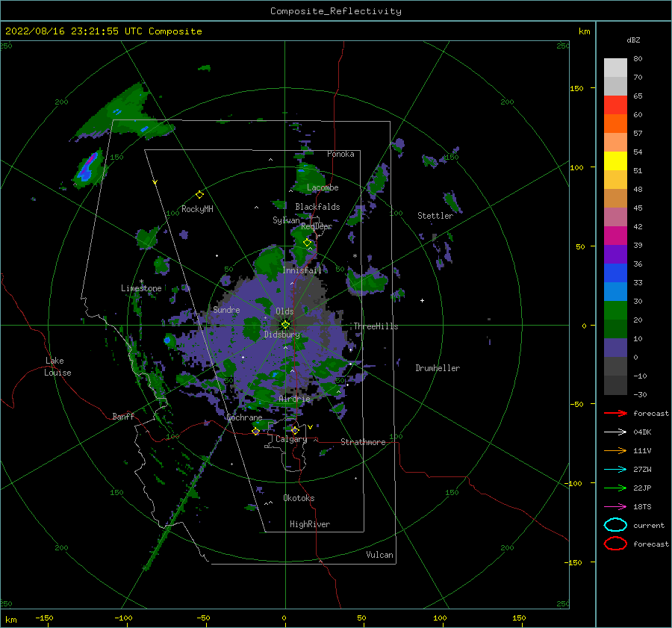Image resolution: width=672 pixels, height=628 pixels.
Task: Click the magenta 18TS arrow icon
Action: coord(615,507)
